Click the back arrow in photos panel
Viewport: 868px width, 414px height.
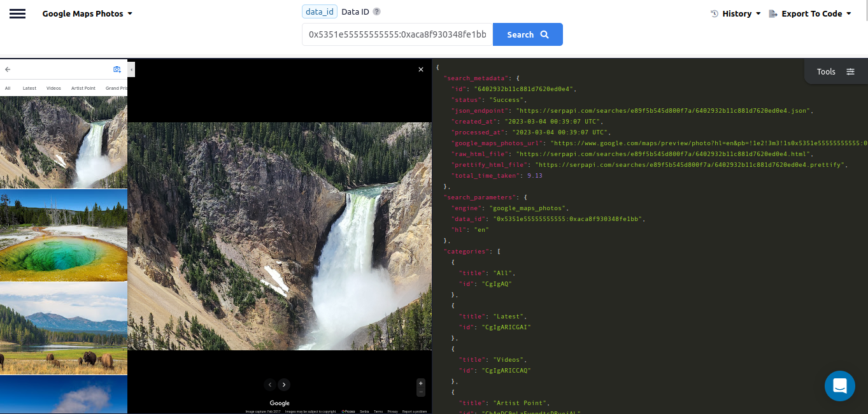point(8,69)
